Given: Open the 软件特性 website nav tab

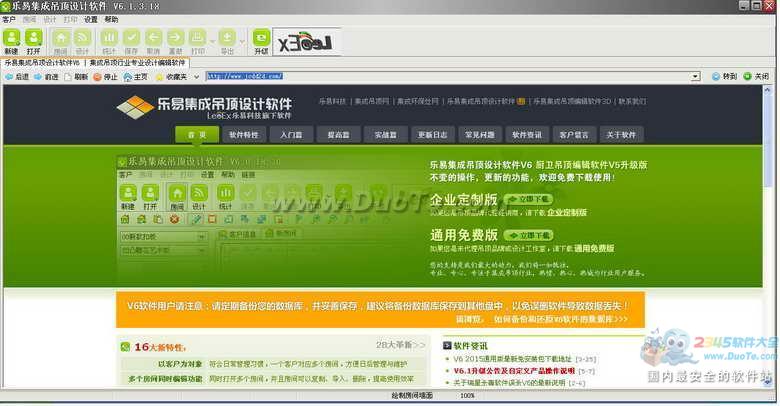Looking at the screenshot, I should pyautogui.click(x=244, y=135).
